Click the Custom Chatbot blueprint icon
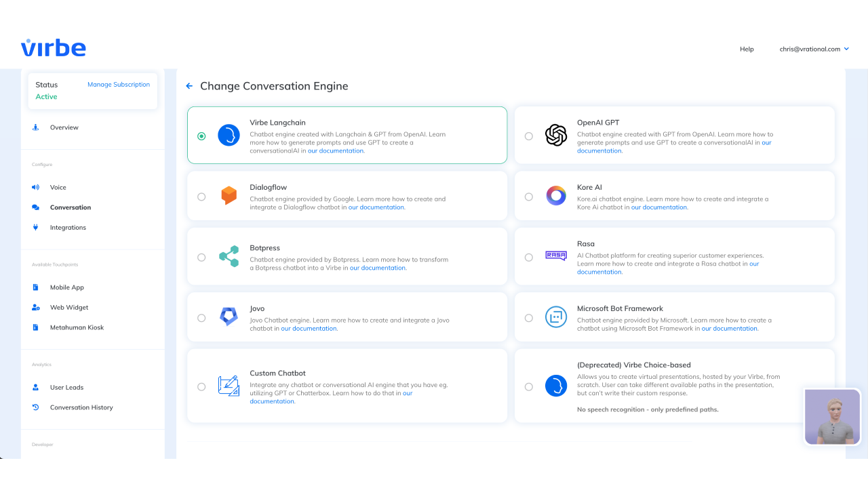 pos(229,386)
